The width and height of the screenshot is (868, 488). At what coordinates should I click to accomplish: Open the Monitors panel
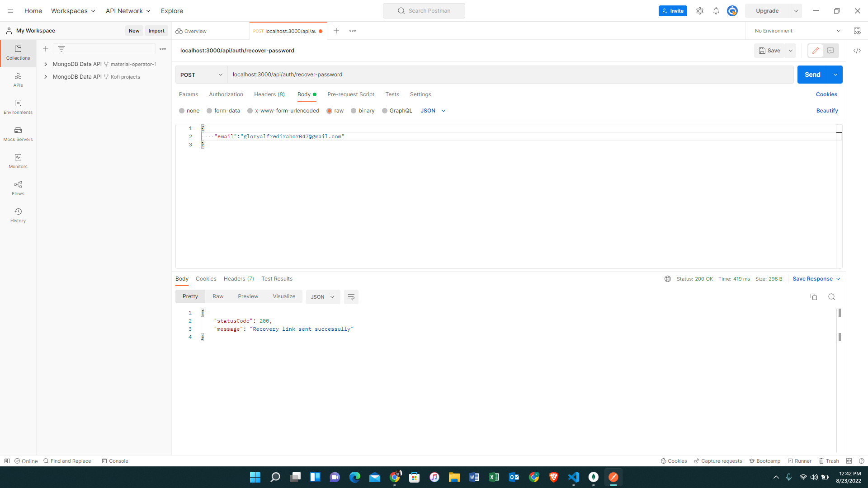[18, 161]
